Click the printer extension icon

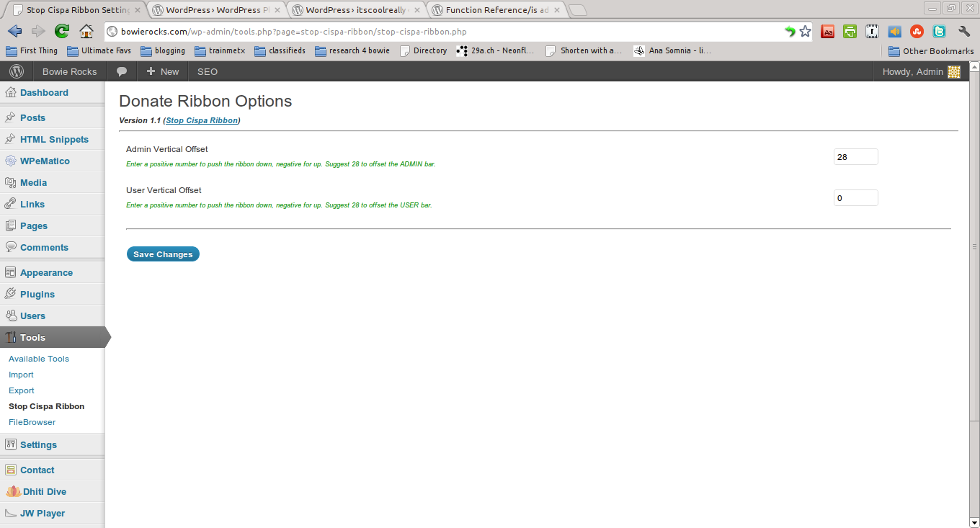pyautogui.click(x=850, y=32)
